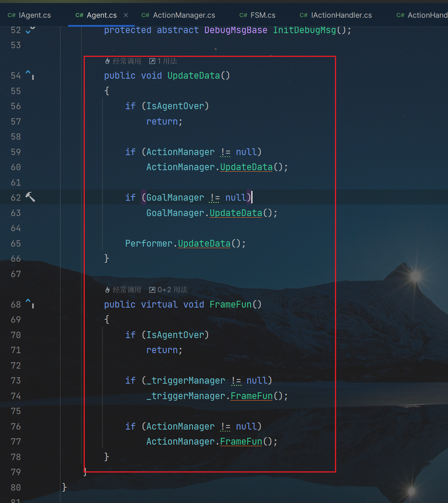The image size is (448, 503).
Task: Click the return keyword on line 71
Action: [162, 350]
